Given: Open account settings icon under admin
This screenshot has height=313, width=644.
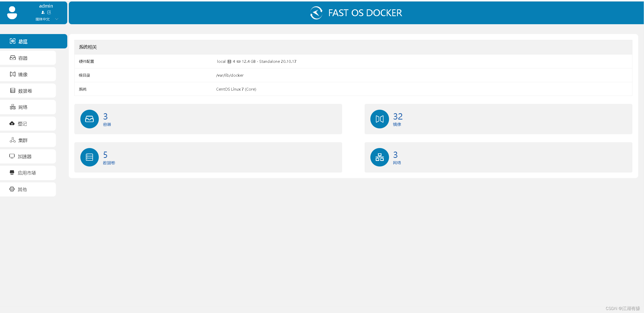Looking at the screenshot, I should tap(43, 12).
